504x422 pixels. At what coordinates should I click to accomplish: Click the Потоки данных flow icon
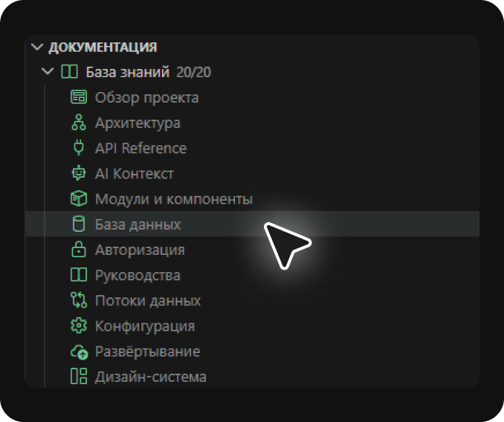point(78,300)
